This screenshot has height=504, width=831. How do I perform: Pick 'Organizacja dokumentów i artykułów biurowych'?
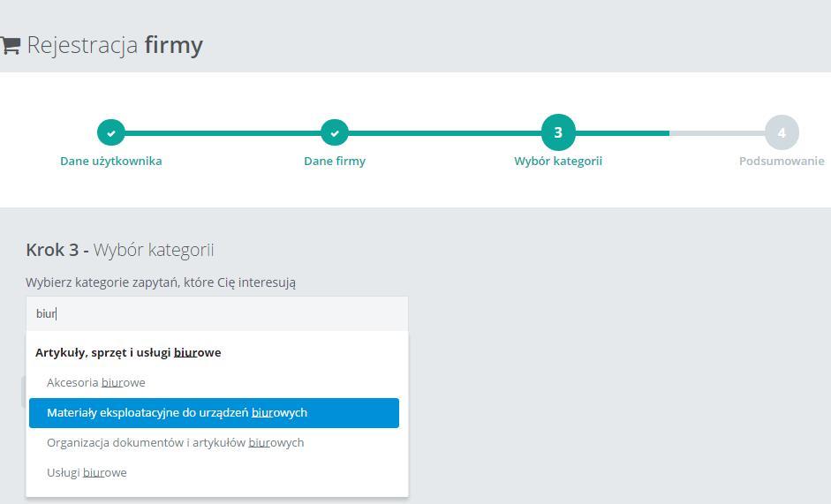coord(176,442)
